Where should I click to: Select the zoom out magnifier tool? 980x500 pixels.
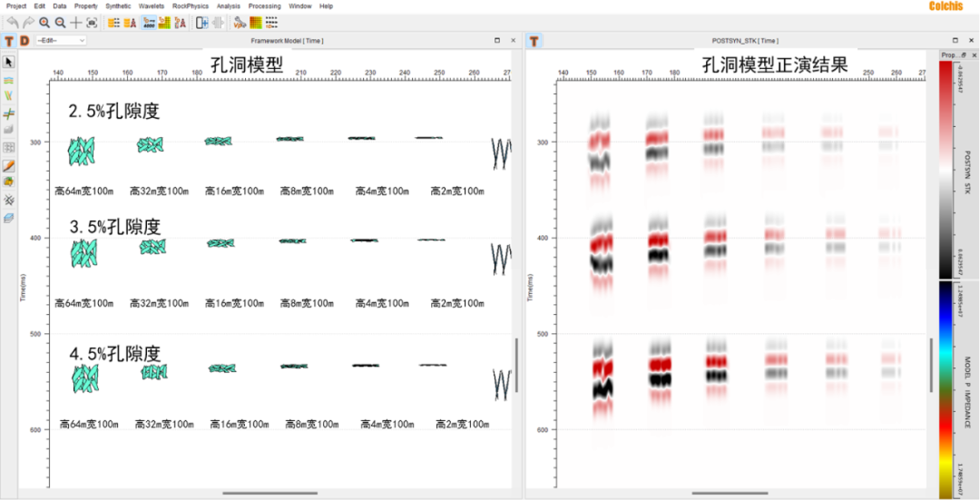tap(60, 23)
